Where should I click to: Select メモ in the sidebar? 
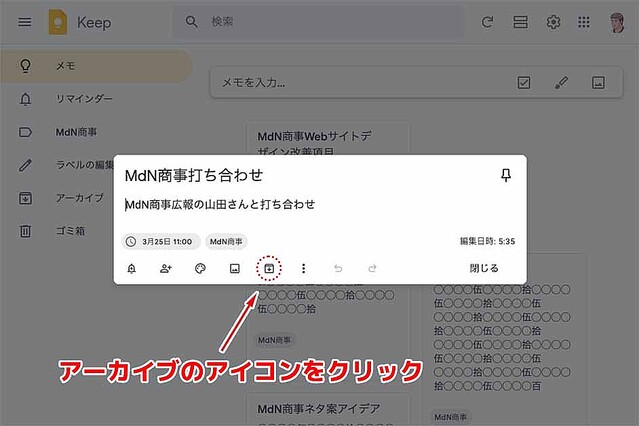(96, 66)
